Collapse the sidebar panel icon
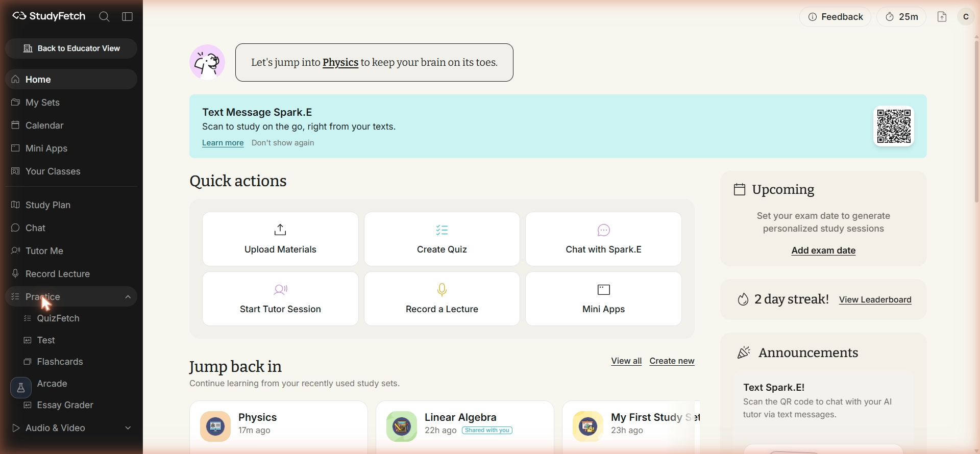 pos(128,17)
